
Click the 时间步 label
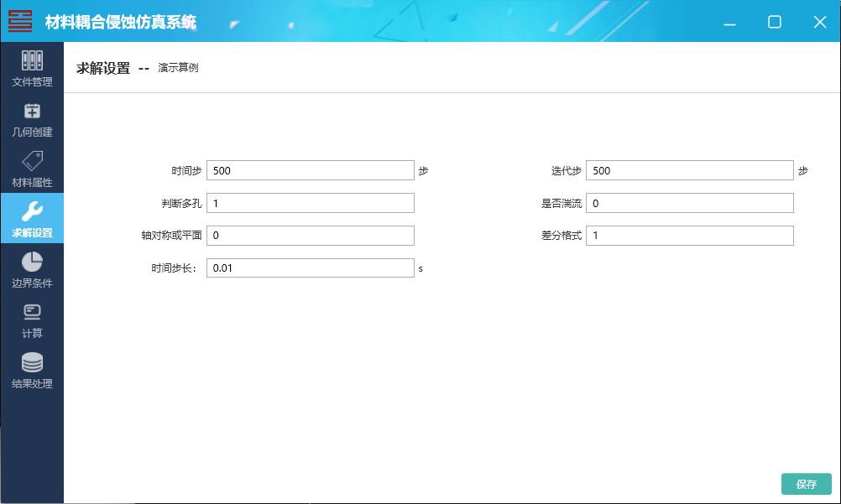click(x=186, y=170)
